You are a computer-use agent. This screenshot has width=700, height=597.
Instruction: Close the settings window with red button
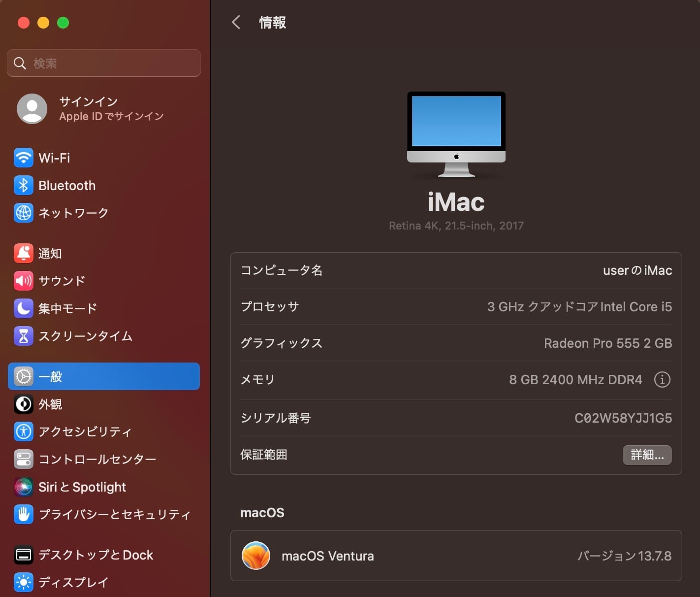(24, 23)
